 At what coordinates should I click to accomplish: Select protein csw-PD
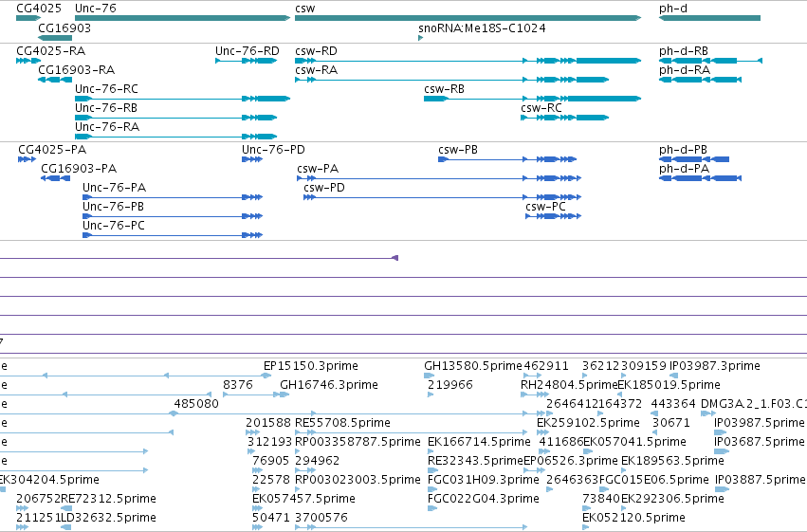(443, 197)
